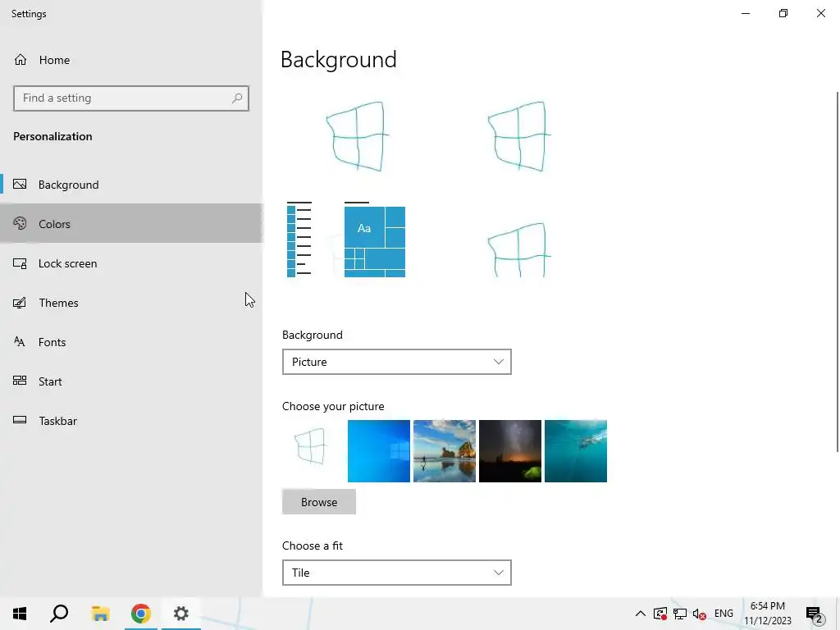Screen dimensions: 840x630
Task: Go to Lock screen settings
Action: 131,263
